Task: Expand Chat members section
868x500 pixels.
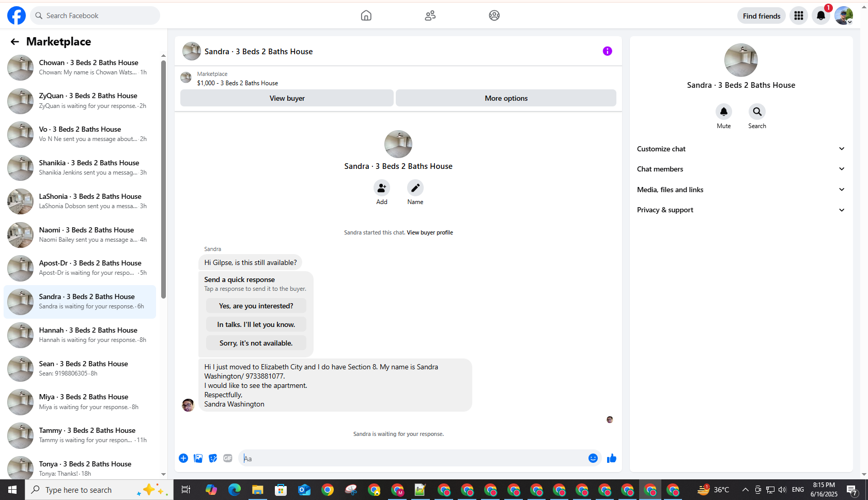Action: [x=741, y=169]
